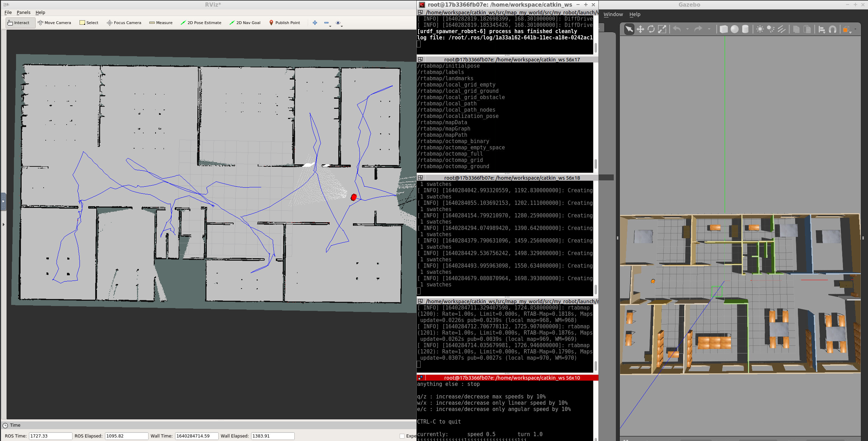Click the /rtabmap/mapData topic line
The image size is (868, 441).
[x=442, y=122]
